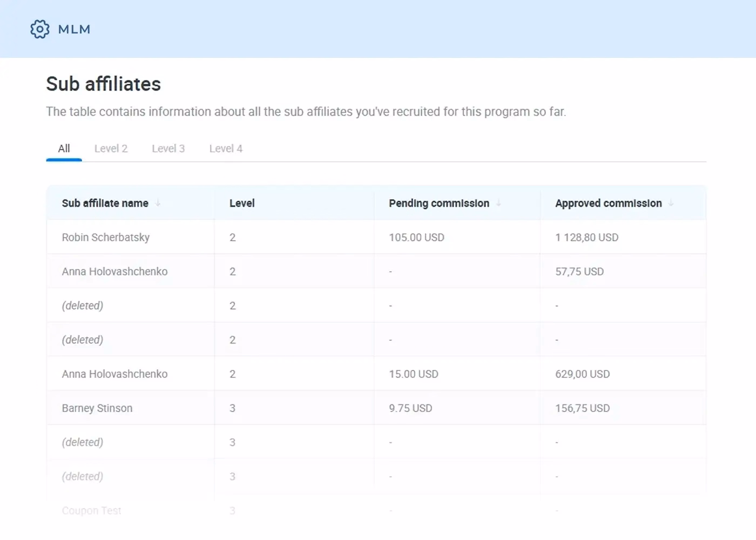Click the 1 128,80 USD approved commission

pyautogui.click(x=586, y=238)
